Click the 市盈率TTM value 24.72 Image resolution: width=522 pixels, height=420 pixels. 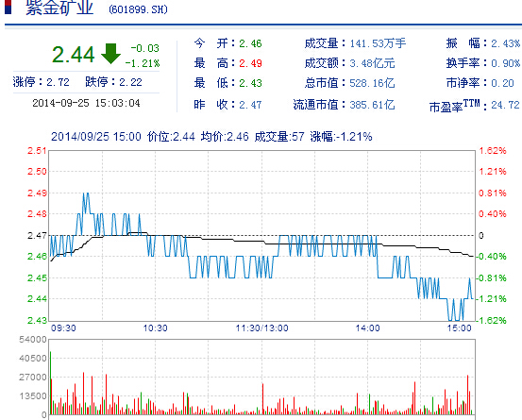[505, 105]
